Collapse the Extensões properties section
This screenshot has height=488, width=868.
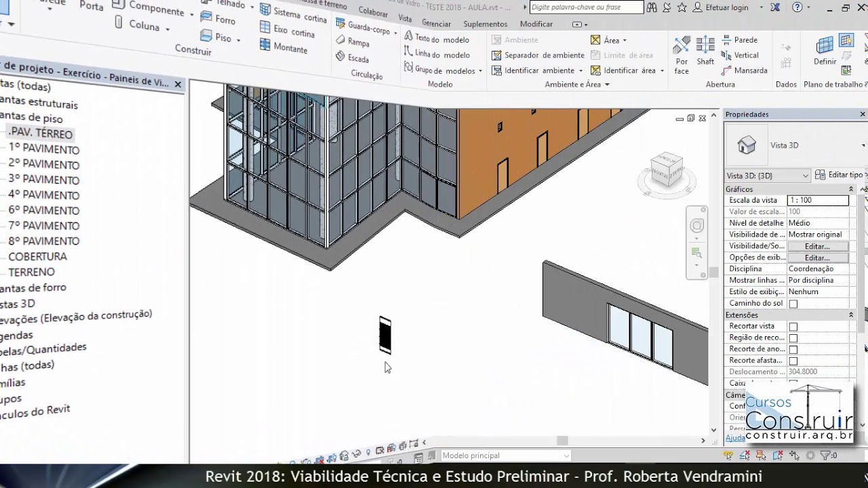850,315
